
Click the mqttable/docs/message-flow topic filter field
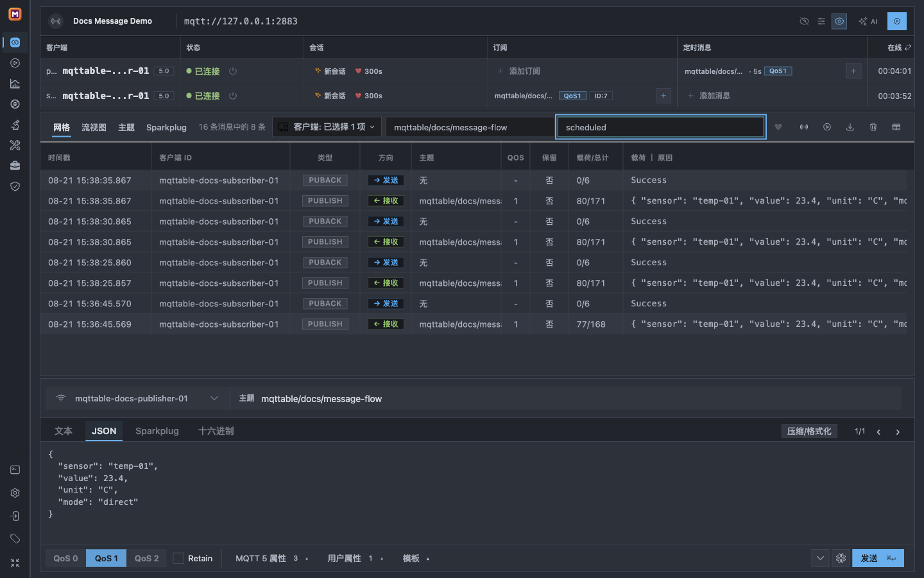pyautogui.click(x=470, y=127)
